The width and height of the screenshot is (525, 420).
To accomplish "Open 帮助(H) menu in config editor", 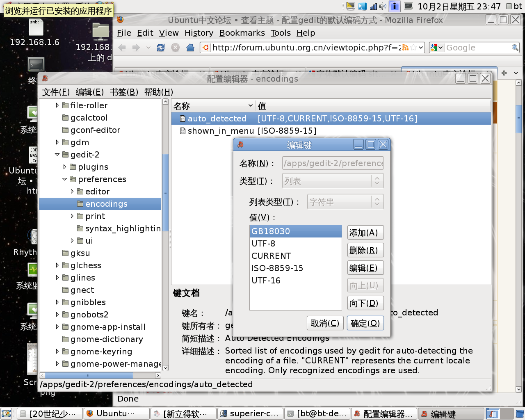I will (x=159, y=92).
